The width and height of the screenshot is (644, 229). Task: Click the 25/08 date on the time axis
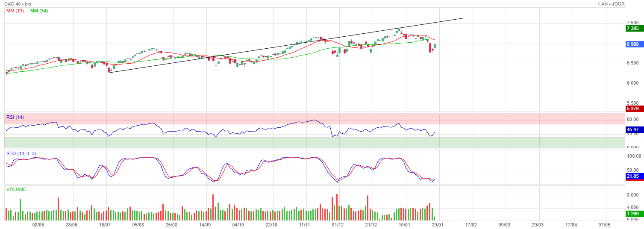pyautogui.click(x=171, y=225)
